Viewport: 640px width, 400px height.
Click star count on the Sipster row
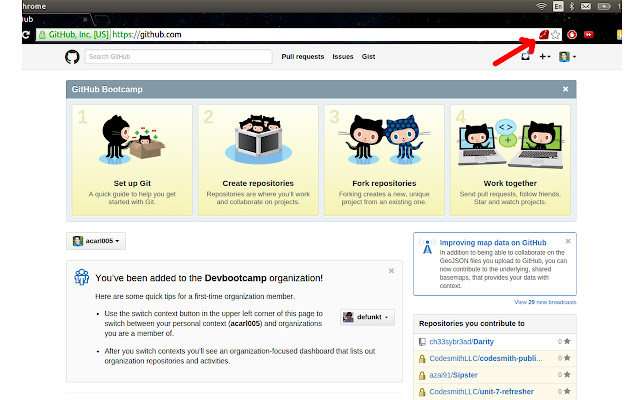(564, 375)
